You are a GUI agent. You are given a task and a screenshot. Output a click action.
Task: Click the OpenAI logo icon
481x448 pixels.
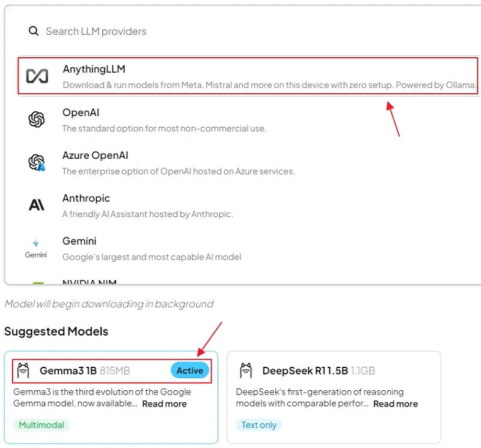[x=37, y=119]
